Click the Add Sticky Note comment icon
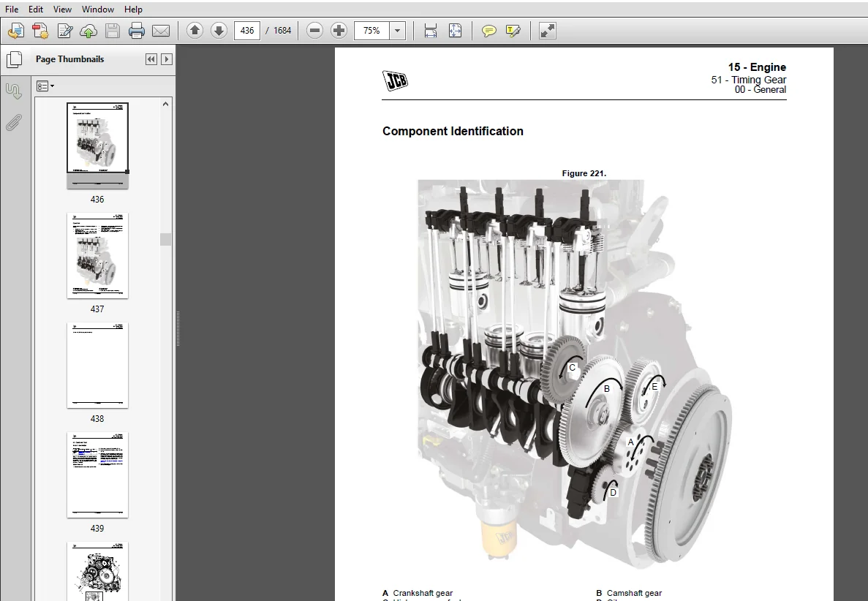This screenshot has width=868, height=601. click(488, 31)
